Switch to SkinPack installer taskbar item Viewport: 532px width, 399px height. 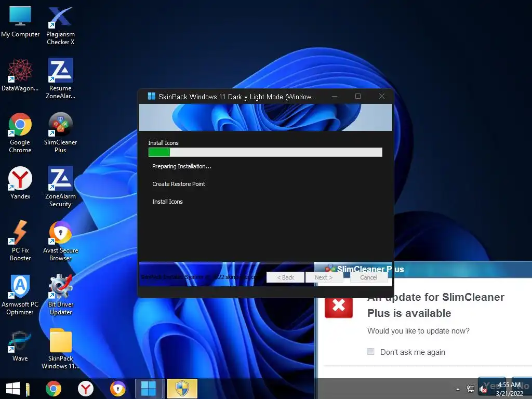pos(150,389)
